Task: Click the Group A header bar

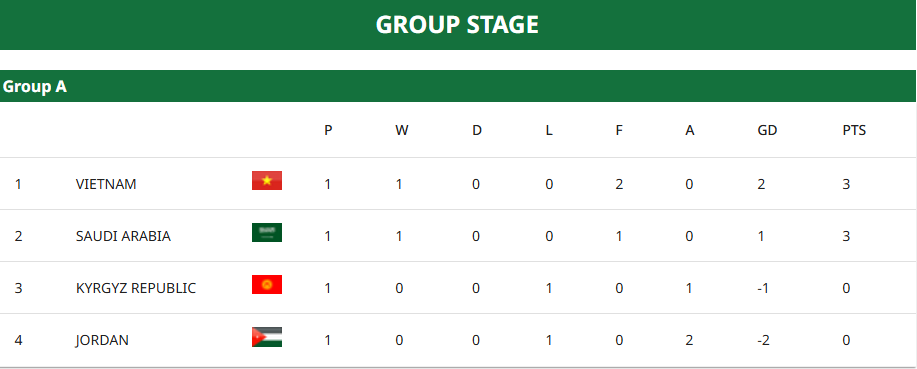Action: [458, 87]
